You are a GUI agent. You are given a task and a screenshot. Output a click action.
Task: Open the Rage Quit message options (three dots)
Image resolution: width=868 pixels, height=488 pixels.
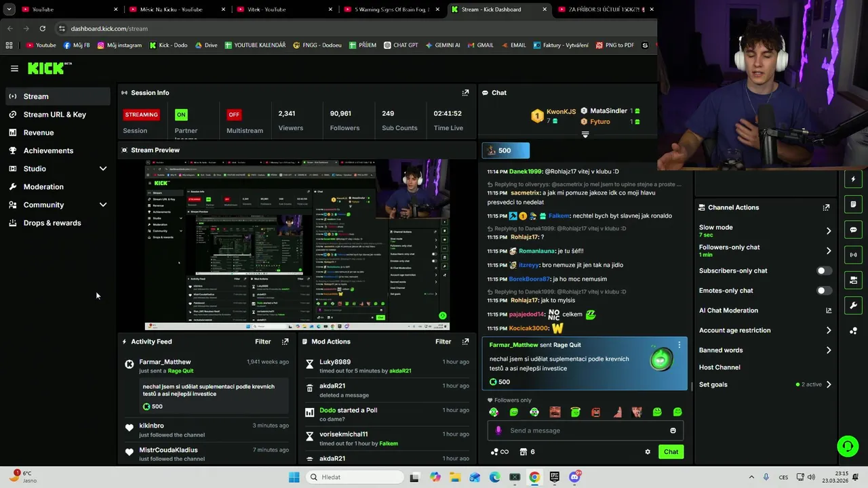pos(679,345)
